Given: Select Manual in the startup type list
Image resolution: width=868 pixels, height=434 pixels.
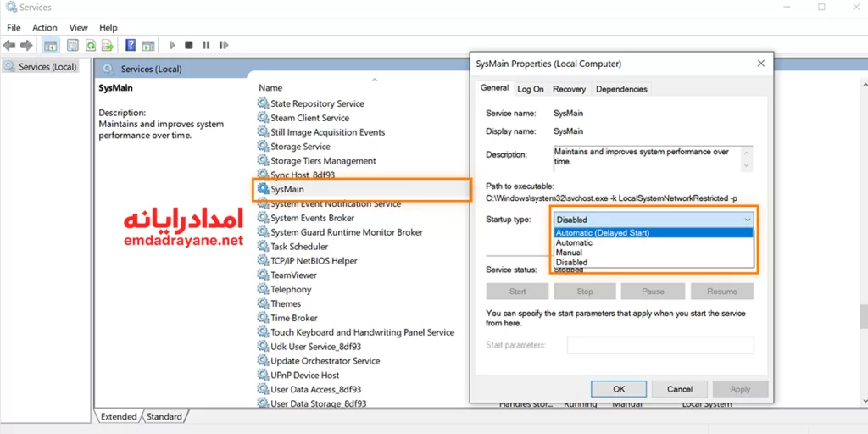Looking at the screenshot, I should [569, 253].
